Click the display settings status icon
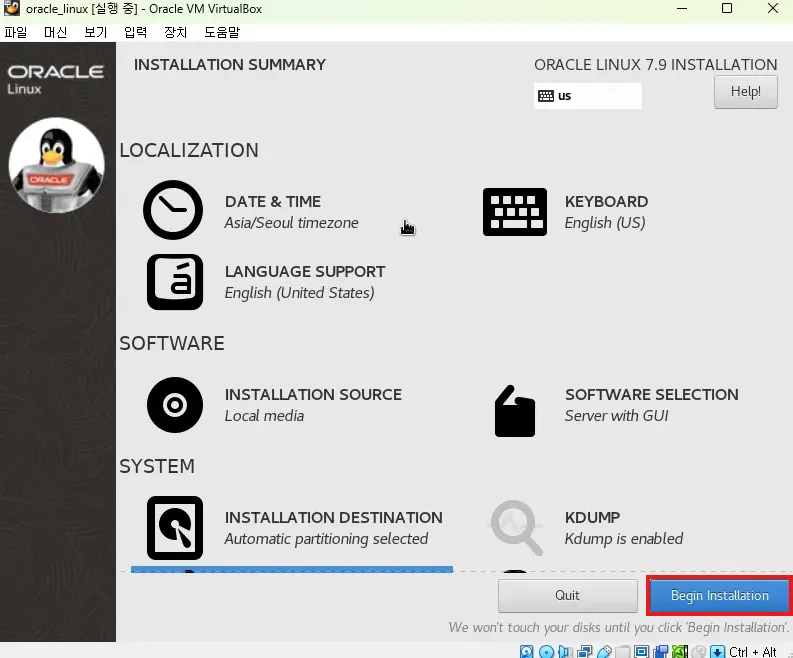 point(642,651)
